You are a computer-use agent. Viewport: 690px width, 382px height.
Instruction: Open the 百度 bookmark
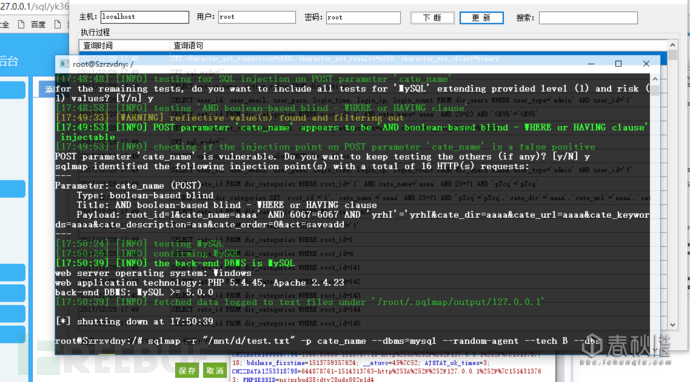[x=38, y=25]
